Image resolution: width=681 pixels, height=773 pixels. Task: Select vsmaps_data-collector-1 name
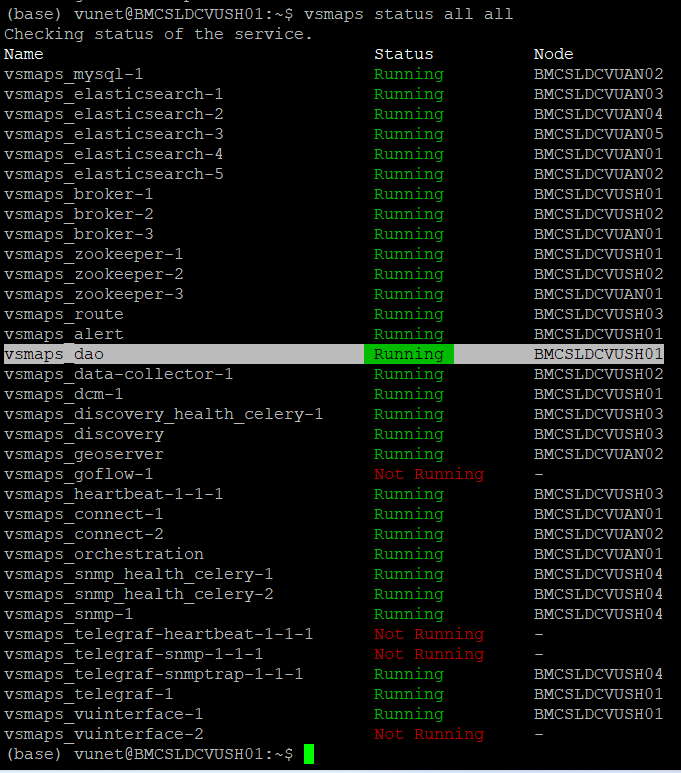coord(118,374)
